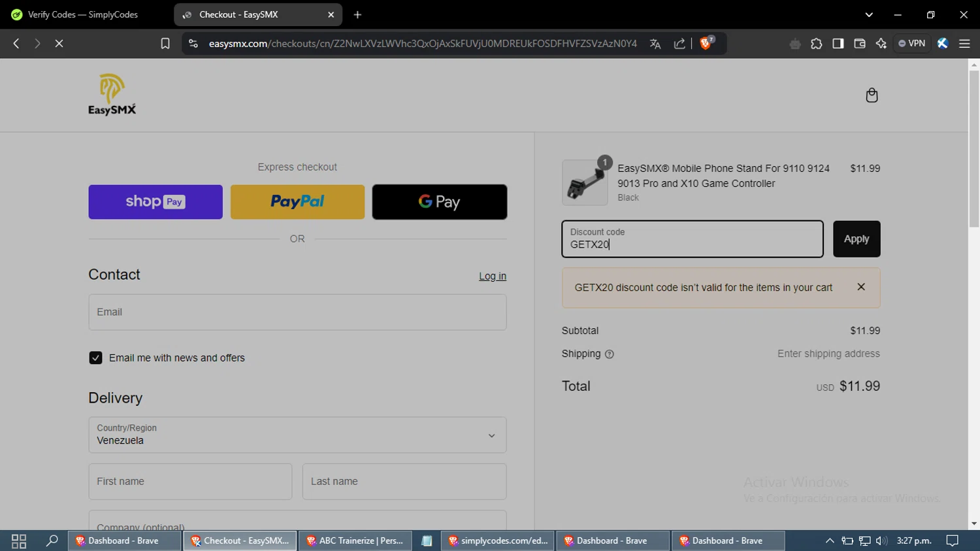View site information icon in address bar

(x=193, y=43)
